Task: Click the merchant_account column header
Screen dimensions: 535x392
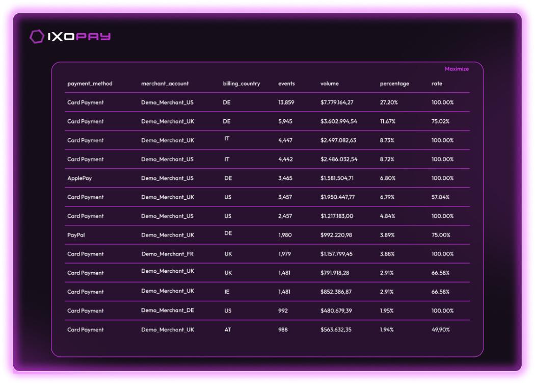Action: click(165, 84)
